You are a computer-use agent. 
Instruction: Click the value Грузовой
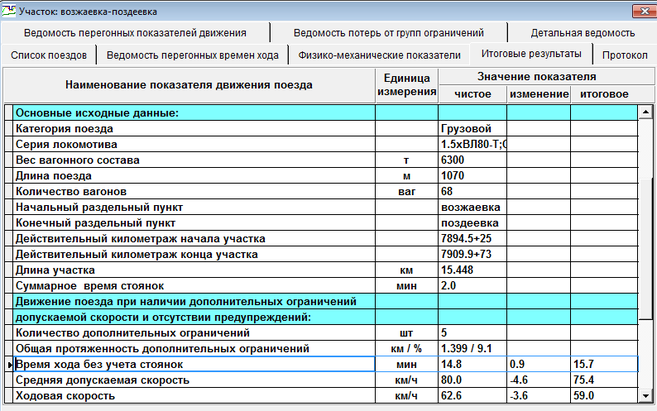pos(466,129)
